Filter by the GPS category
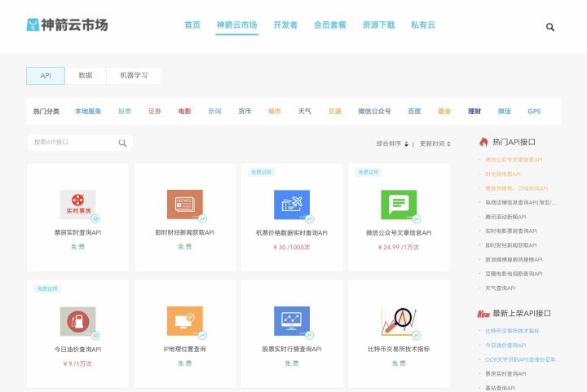 pyautogui.click(x=534, y=111)
